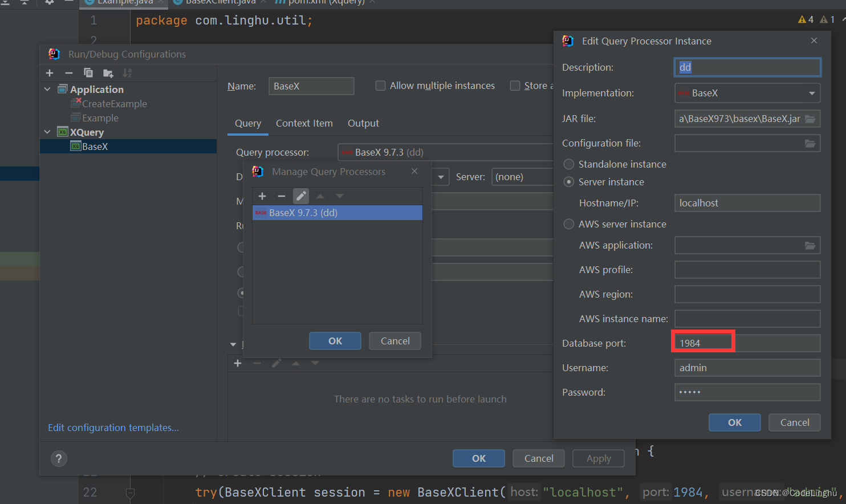846x504 pixels.
Task: Switch to the Context Item tab
Action: (304, 123)
